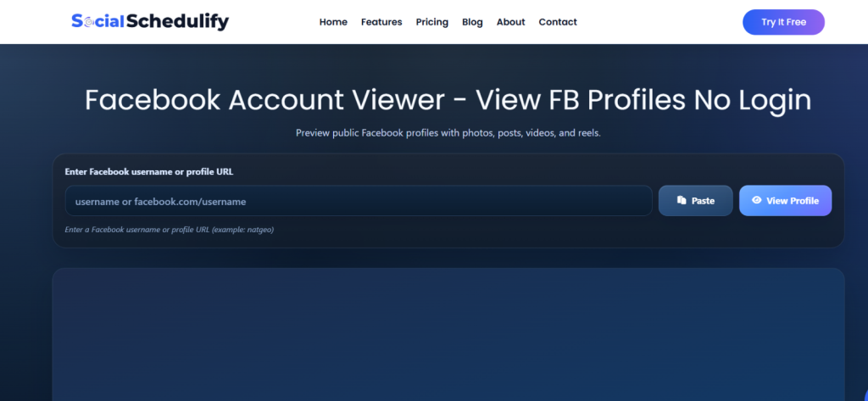This screenshot has width=868, height=401.
Task: Click the View Profile button
Action: pos(785,200)
